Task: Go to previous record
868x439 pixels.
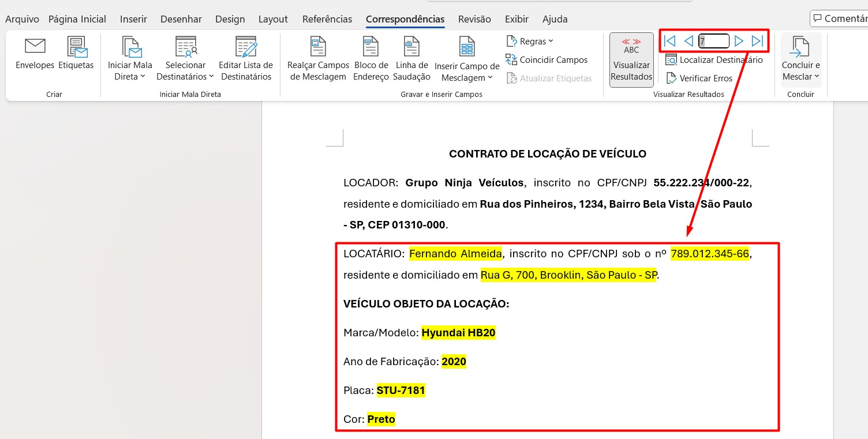Action: [x=688, y=41]
